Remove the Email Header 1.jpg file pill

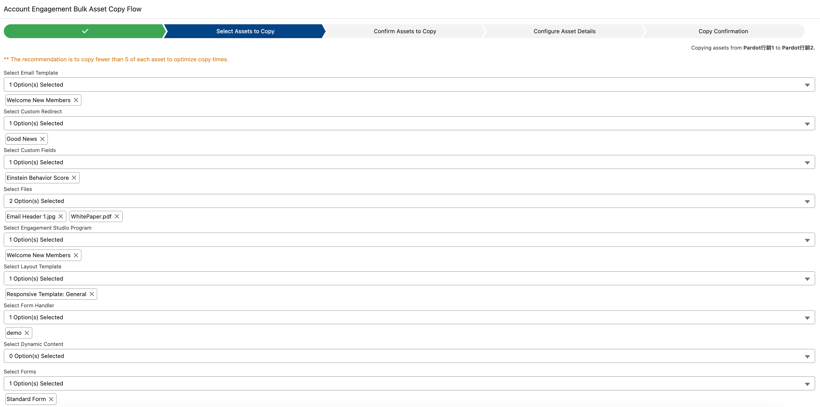point(61,216)
